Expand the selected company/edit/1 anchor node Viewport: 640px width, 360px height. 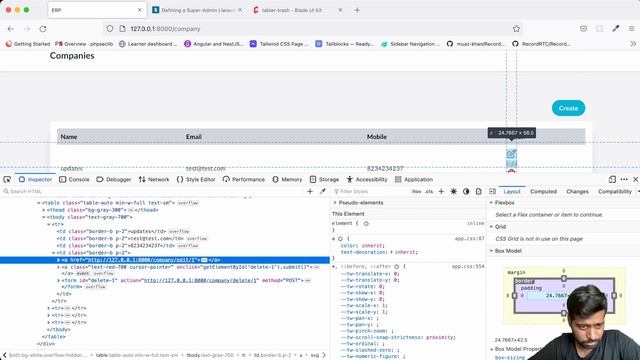[x=58, y=260]
